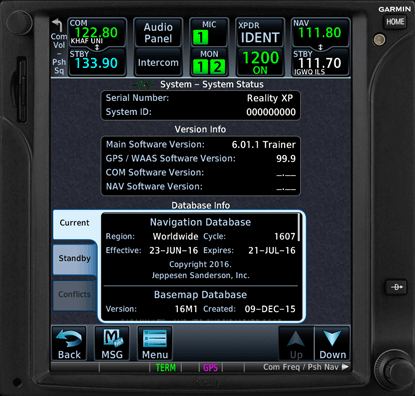Click the Region value Worldwide
415x396 pixels.
point(175,237)
